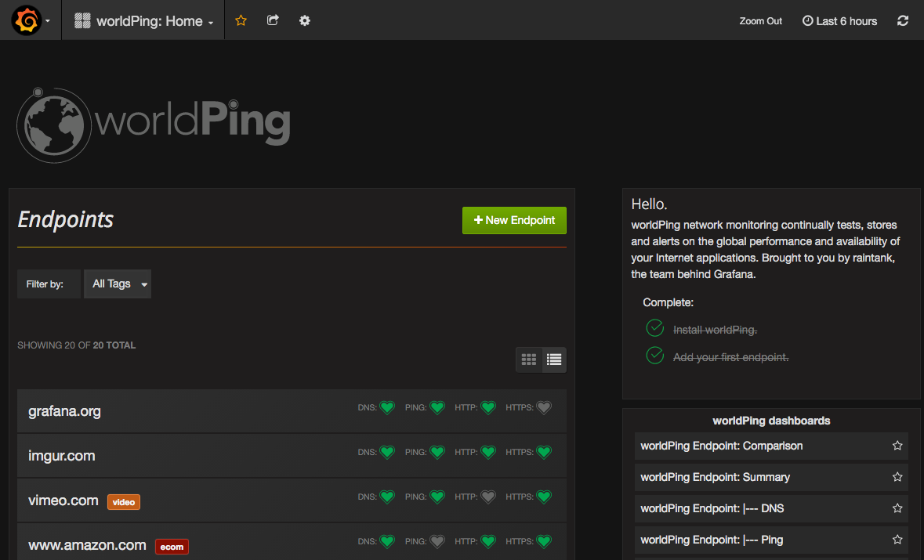This screenshot has width=924, height=560.
Task: Click vimeo.com grey HTTP heart
Action: (488, 497)
